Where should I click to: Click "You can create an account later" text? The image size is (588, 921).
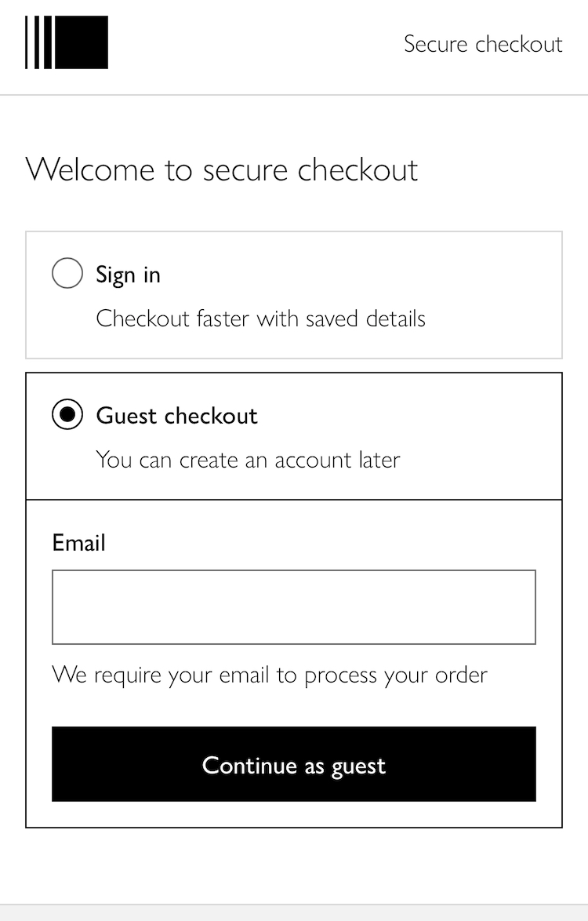248,460
